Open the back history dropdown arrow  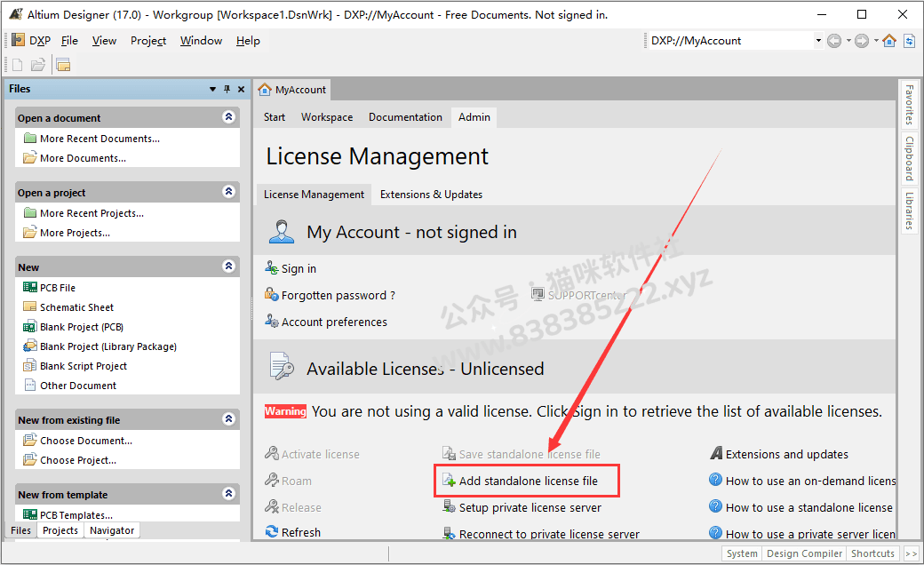click(848, 41)
